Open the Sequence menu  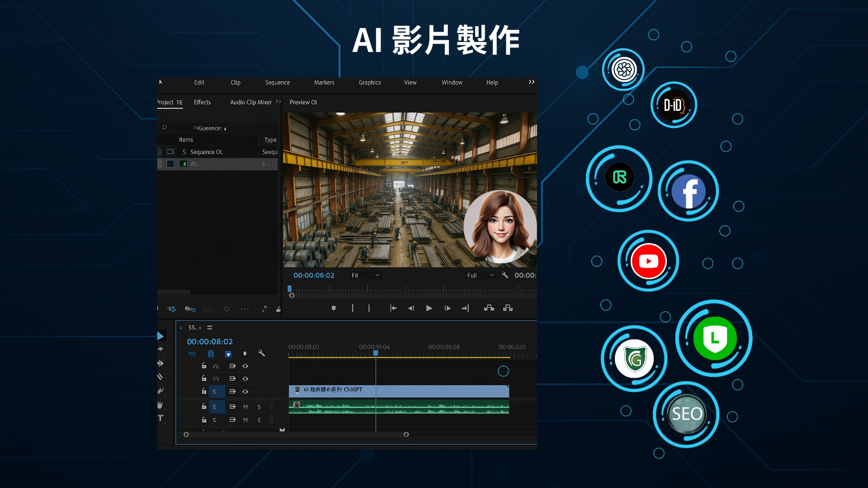pyautogui.click(x=278, y=82)
